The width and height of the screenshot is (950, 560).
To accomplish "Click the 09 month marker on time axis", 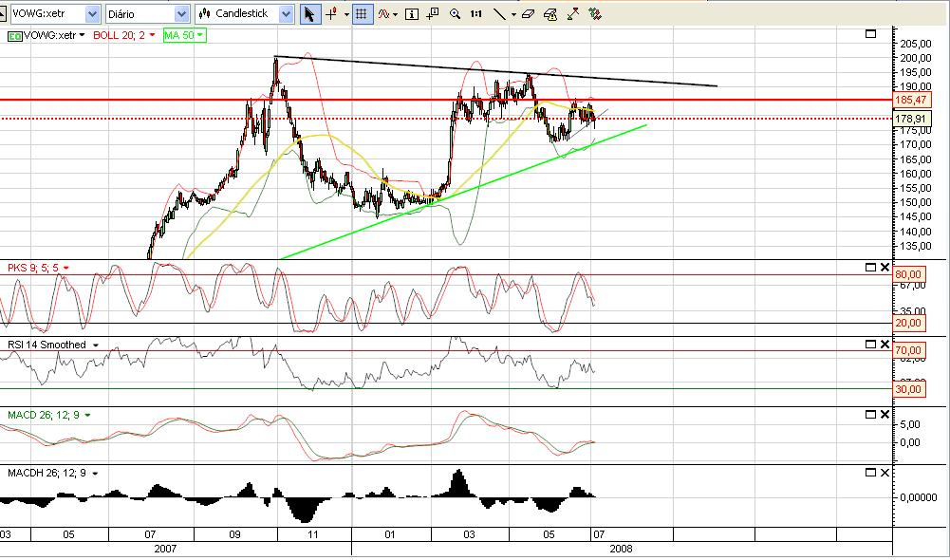I will [x=235, y=534].
